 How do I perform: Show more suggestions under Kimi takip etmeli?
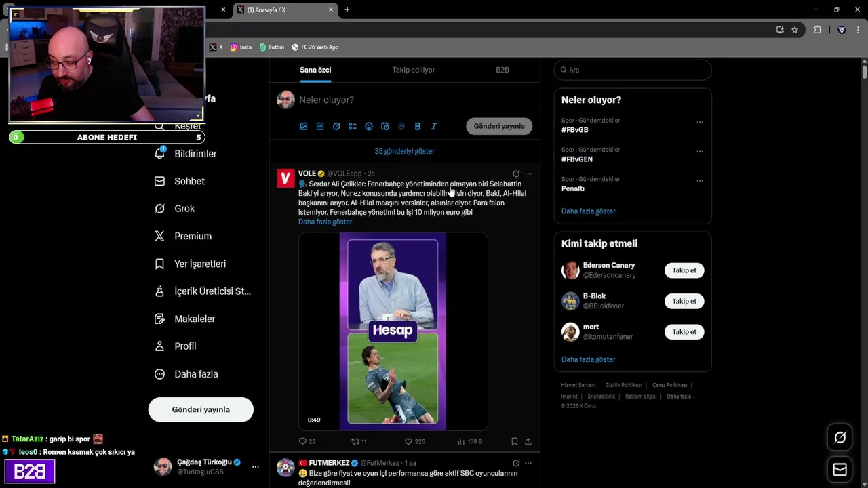coord(588,359)
